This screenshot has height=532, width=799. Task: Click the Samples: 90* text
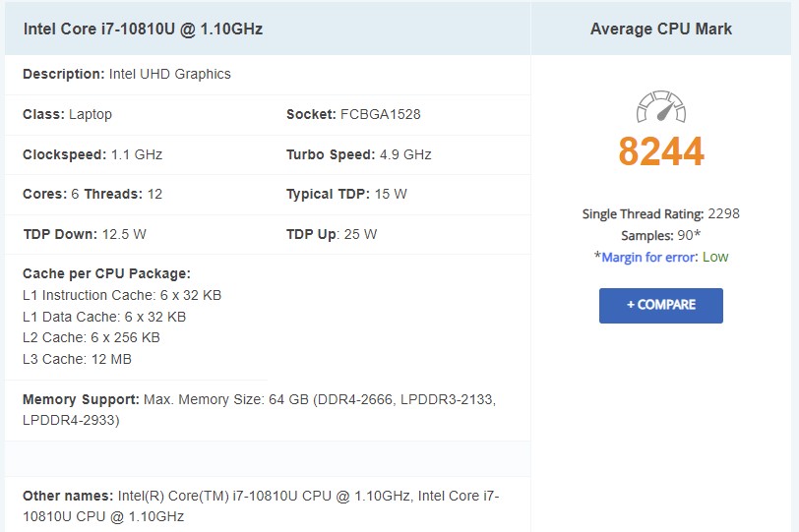click(x=660, y=235)
